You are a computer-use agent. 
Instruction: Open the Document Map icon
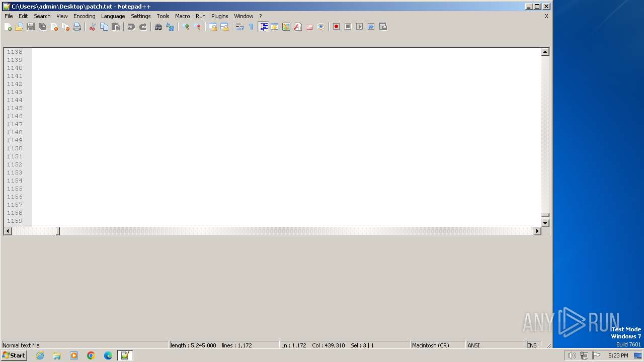tap(286, 27)
